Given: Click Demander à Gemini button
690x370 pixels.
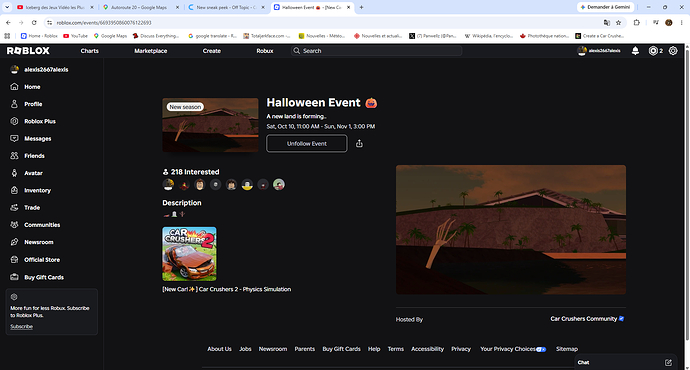Looking at the screenshot, I should [x=606, y=7].
